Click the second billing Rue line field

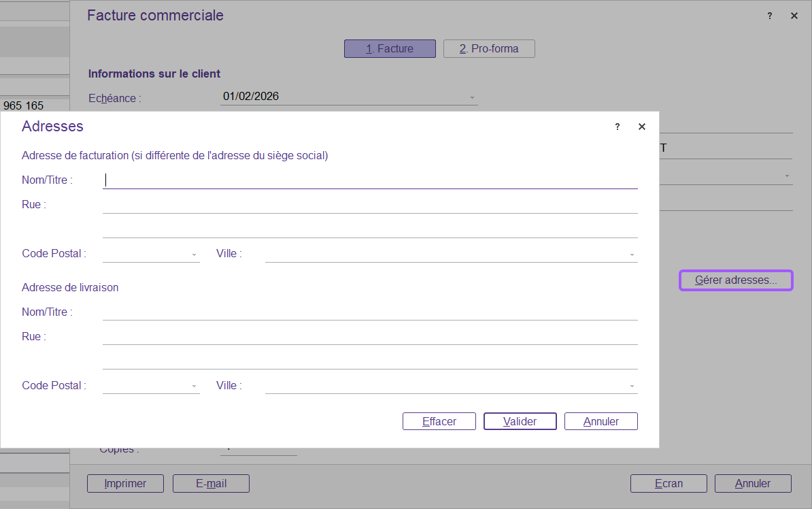(369, 229)
